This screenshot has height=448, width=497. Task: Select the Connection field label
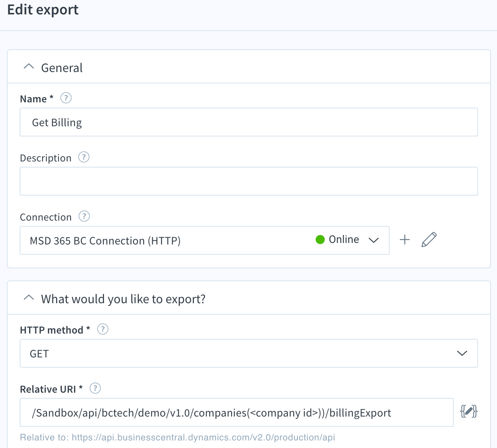(x=46, y=217)
